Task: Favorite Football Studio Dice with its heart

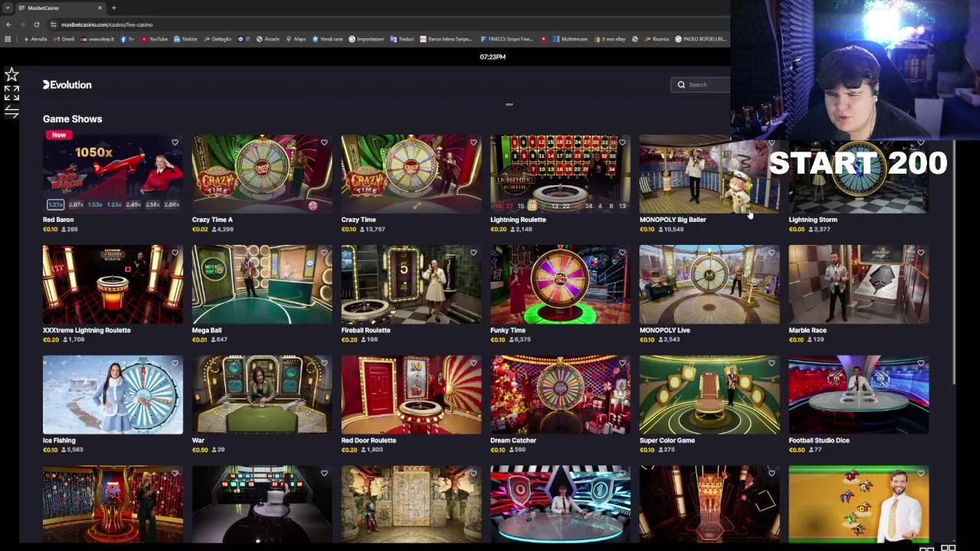Action: [x=921, y=363]
